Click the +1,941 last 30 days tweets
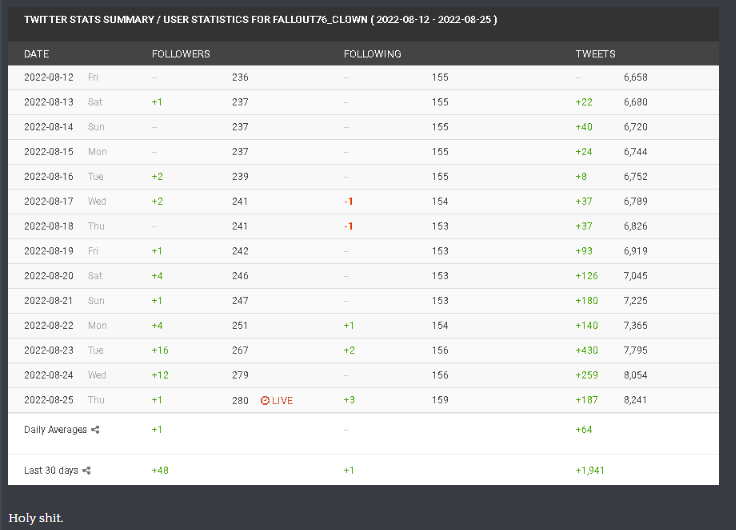Image resolution: width=736 pixels, height=530 pixels. (590, 470)
